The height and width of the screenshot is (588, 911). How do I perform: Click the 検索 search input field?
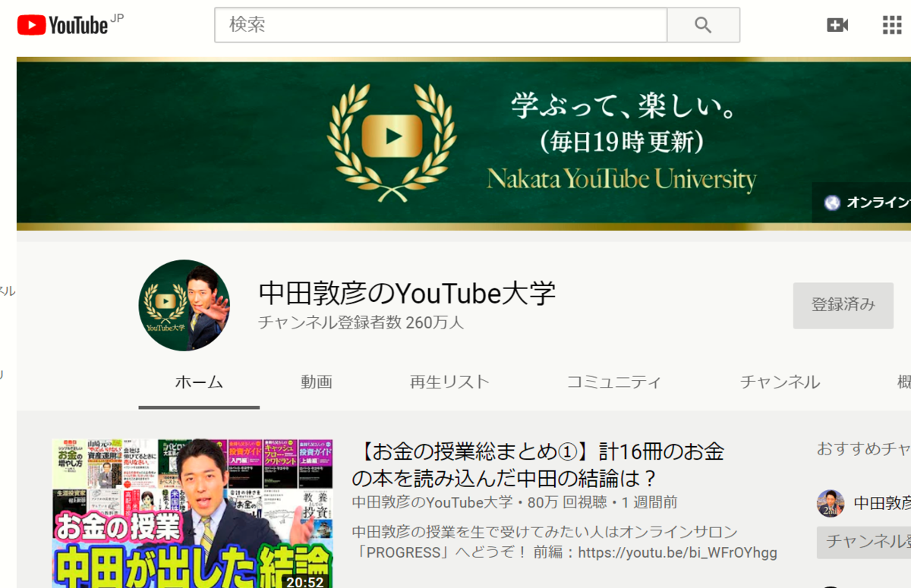tap(440, 25)
